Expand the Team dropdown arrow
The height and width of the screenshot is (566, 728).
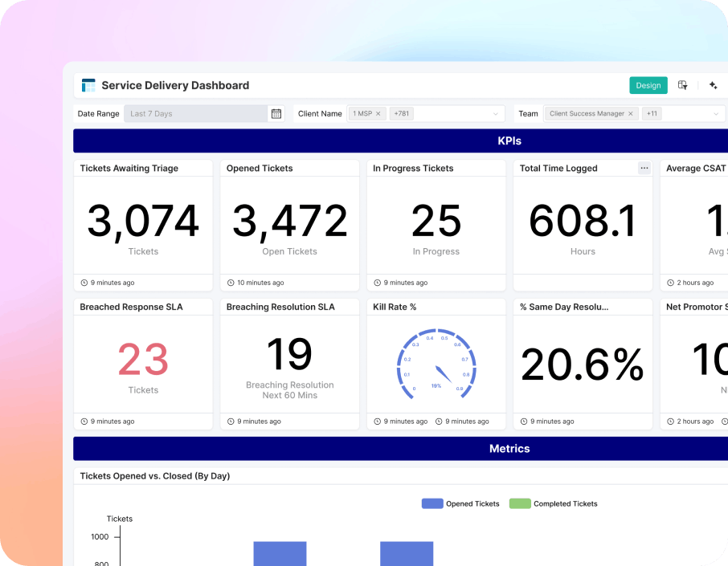716,114
